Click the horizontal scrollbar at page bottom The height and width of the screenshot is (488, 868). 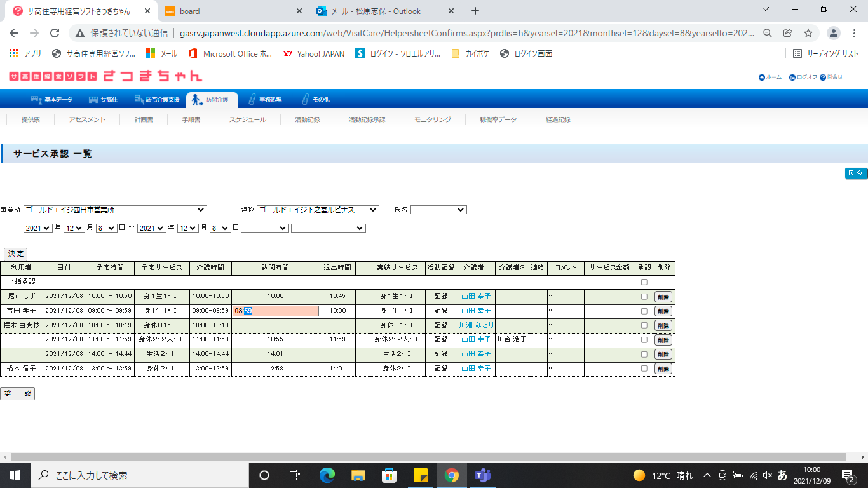pos(426,457)
